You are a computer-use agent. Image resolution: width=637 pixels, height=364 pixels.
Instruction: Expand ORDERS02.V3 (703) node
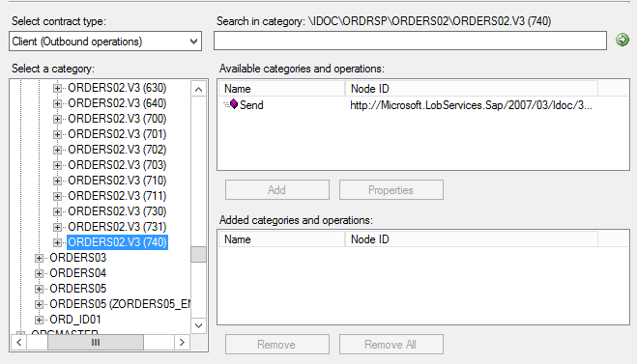pyautogui.click(x=57, y=165)
